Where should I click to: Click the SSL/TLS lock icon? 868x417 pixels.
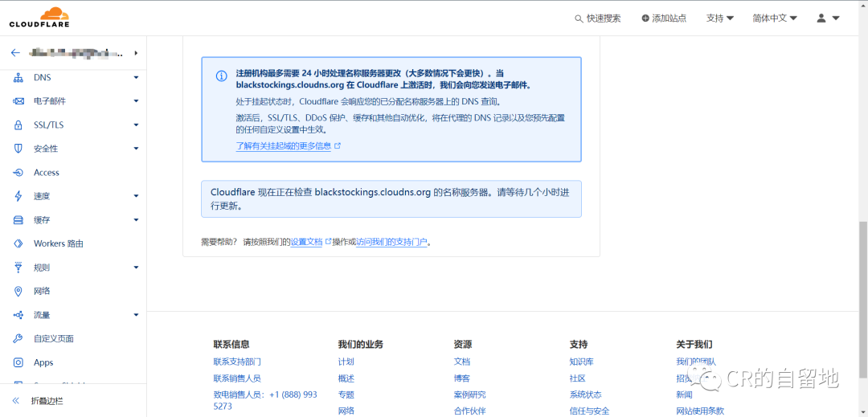(x=18, y=125)
